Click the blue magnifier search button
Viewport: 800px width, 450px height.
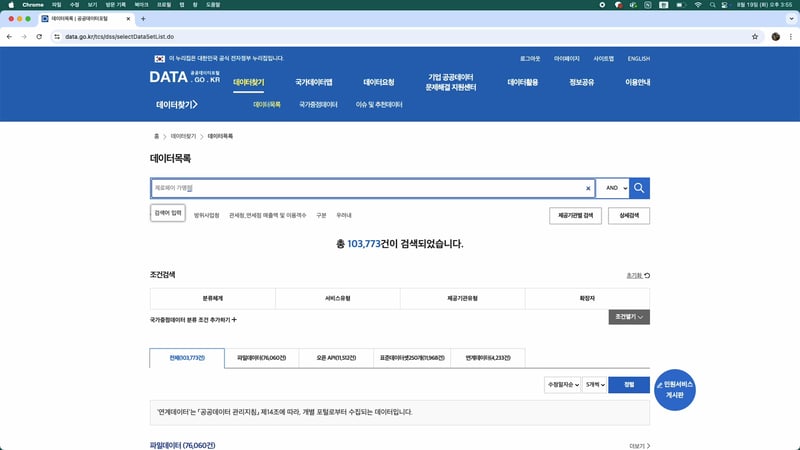(640, 188)
